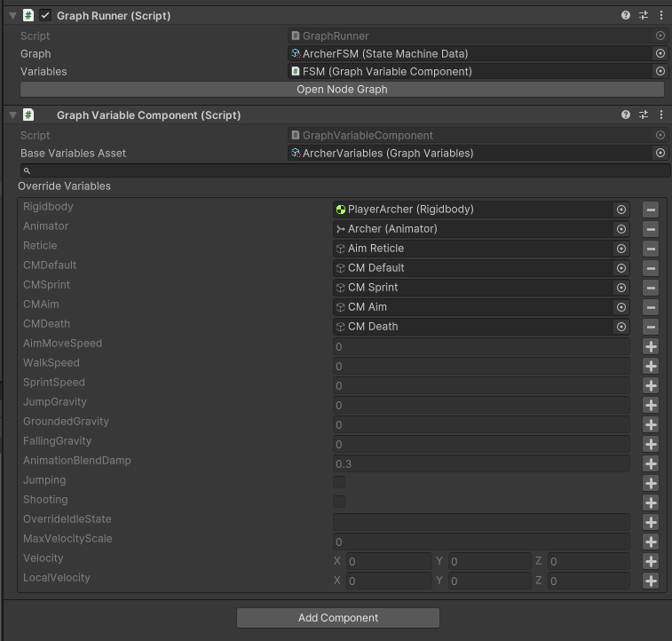This screenshot has height=641, width=672.
Task: Click the Add Component button
Action: pos(338,618)
